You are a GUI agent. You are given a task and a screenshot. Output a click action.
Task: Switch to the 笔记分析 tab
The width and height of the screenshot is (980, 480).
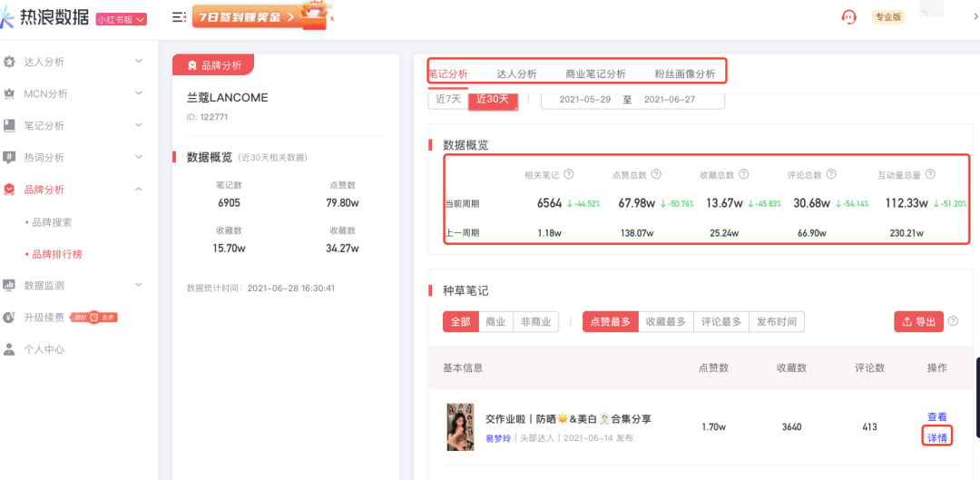[447, 73]
